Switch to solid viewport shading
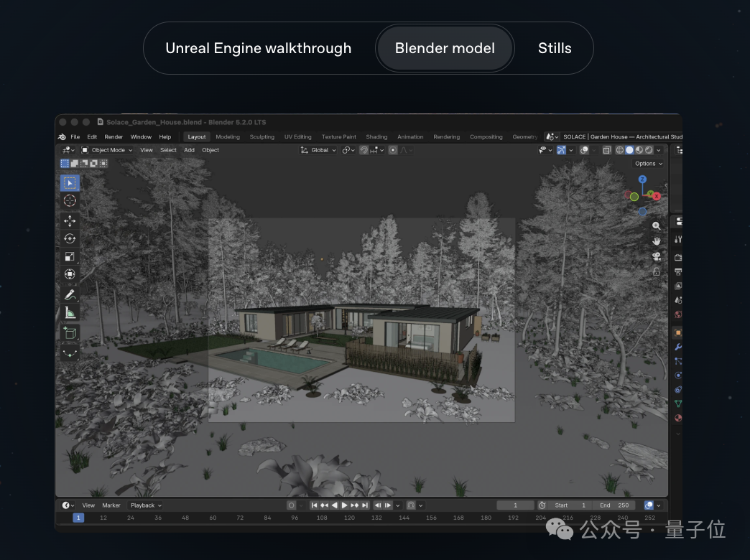The height and width of the screenshot is (560, 750). click(x=629, y=150)
